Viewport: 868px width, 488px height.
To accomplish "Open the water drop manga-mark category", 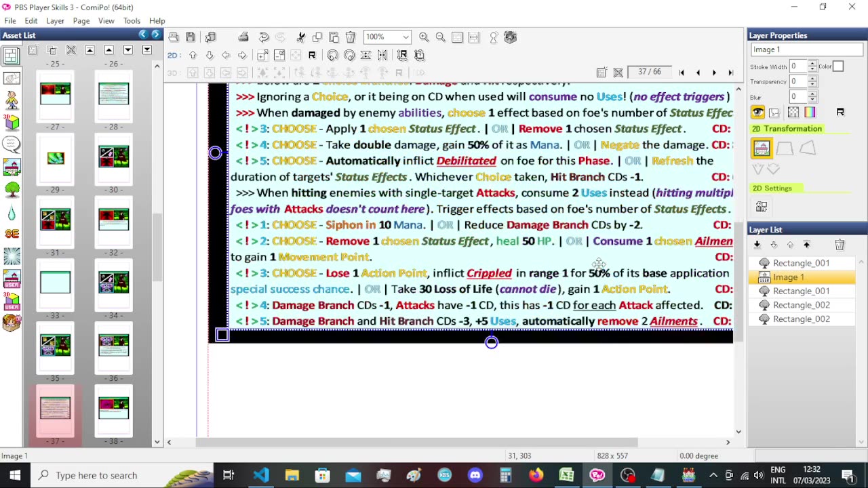I will tap(12, 211).
